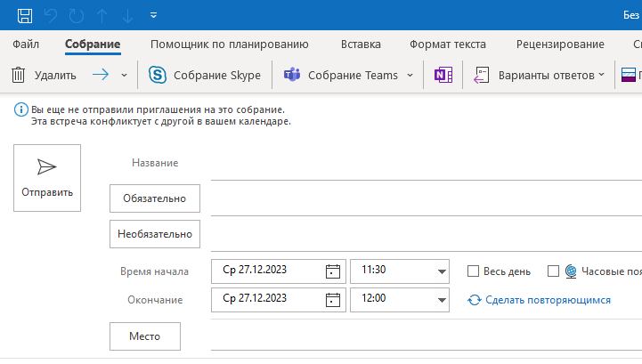The image size is (642, 364).
Task: Click Сделать повторяющимся link
Action: tap(548, 300)
